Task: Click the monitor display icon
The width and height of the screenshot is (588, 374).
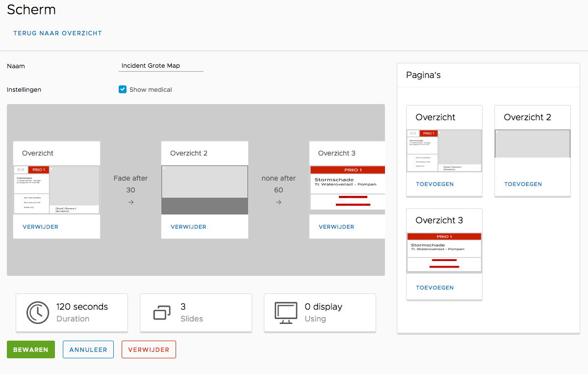Action: tap(286, 313)
